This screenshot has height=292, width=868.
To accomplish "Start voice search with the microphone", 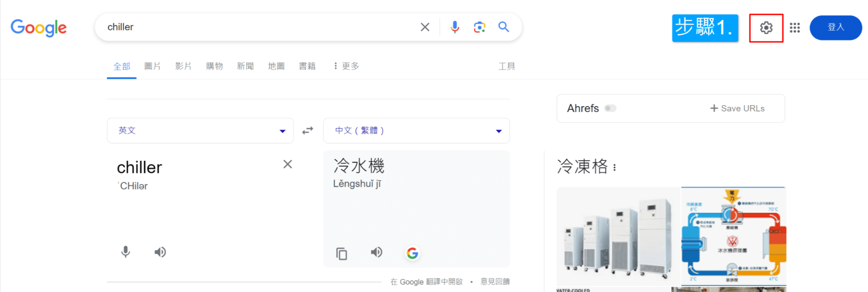I will [x=455, y=27].
